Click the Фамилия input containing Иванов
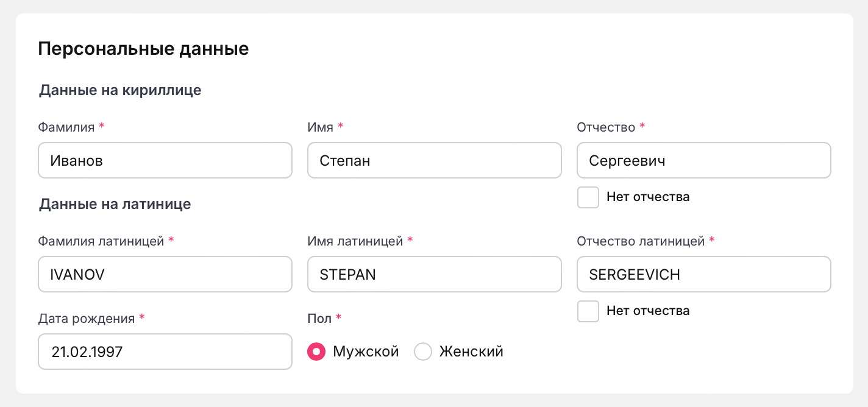Viewport: 868px width, 407px height. (165, 160)
